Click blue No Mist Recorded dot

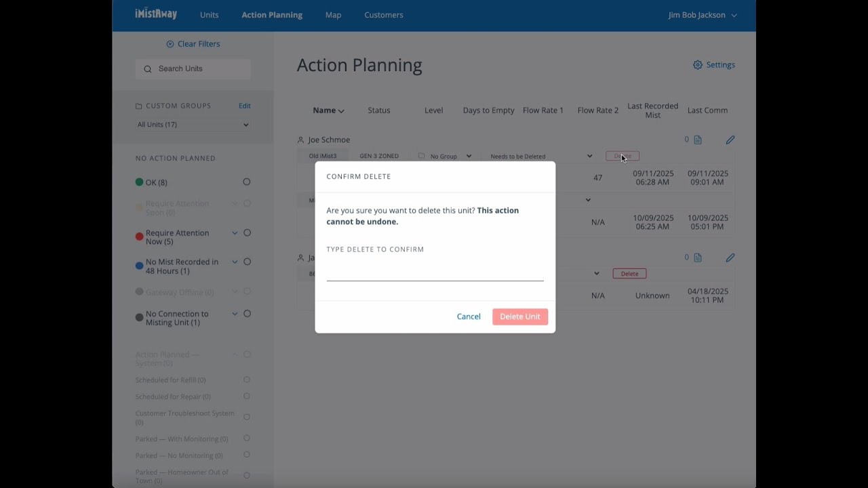click(x=139, y=266)
